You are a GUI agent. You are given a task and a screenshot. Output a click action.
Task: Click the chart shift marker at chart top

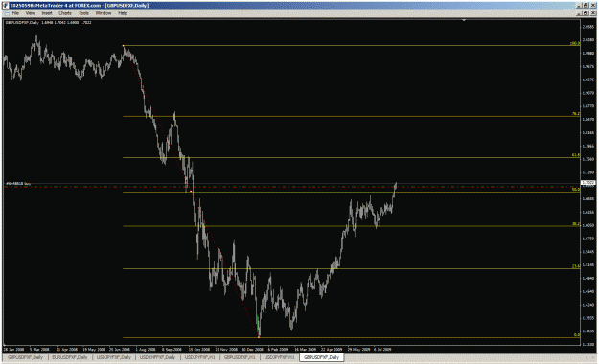pyautogui.click(x=464, y=20)
